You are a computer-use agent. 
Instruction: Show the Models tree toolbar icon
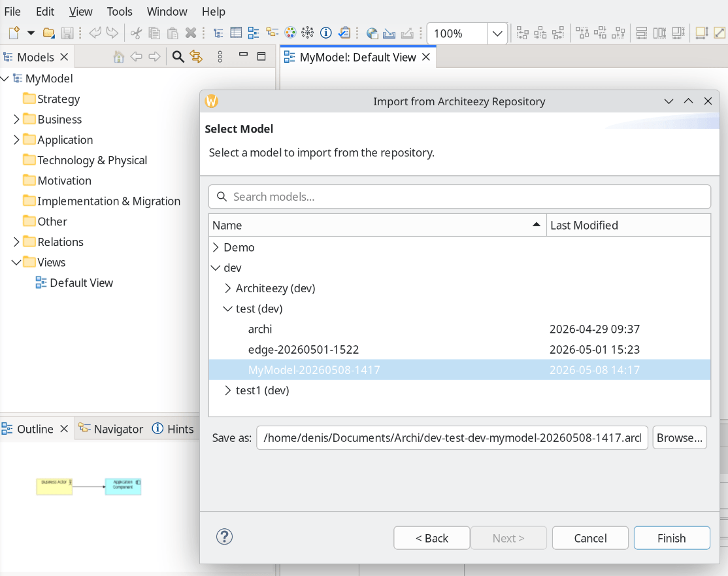(218, 33)
